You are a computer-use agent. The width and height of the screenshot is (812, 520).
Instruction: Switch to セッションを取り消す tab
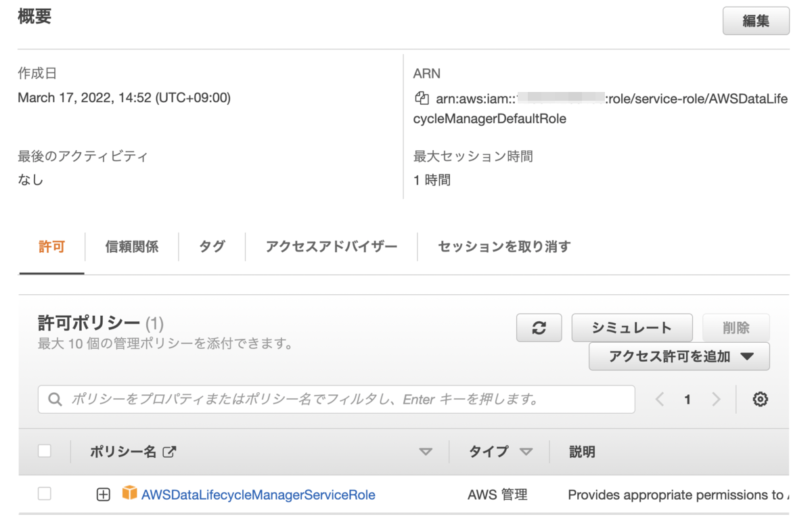[504, 247]
